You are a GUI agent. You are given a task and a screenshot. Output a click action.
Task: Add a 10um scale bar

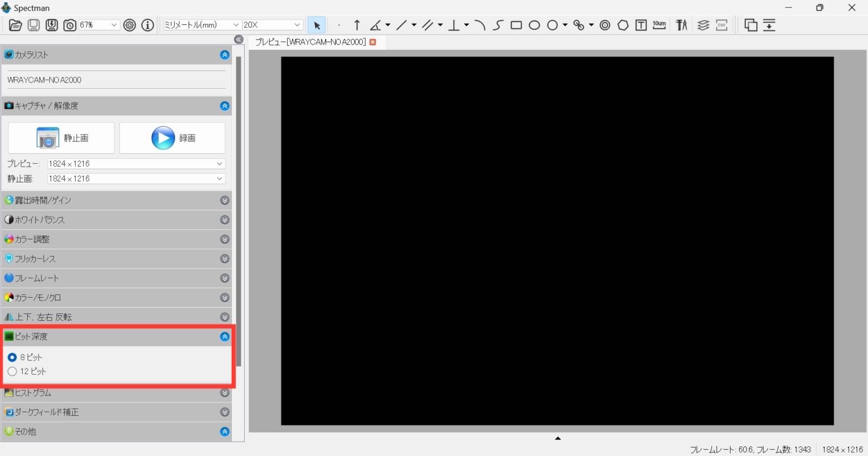click(x=659, y=25)
